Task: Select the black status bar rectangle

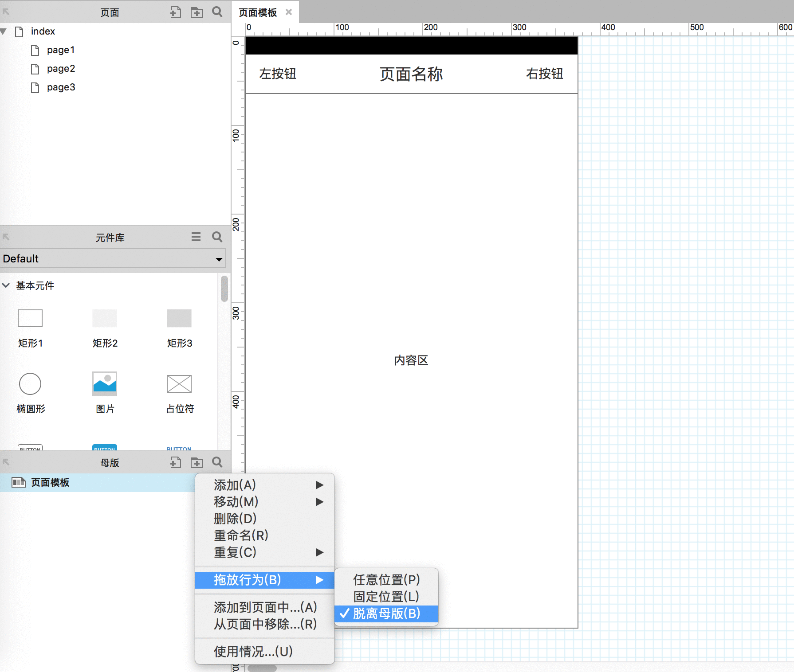Action: click(411, 45)
